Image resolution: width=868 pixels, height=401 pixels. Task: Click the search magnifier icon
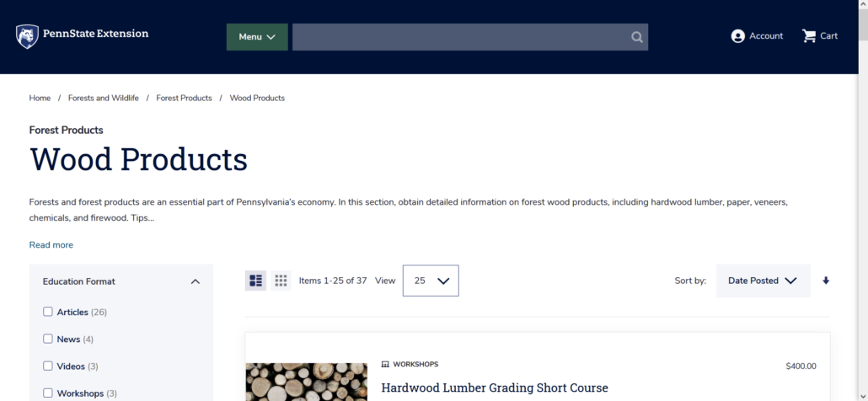click(636, 37)
